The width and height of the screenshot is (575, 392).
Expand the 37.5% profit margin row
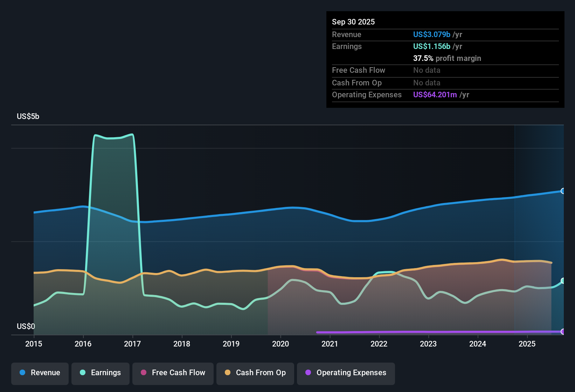point(447,58)
